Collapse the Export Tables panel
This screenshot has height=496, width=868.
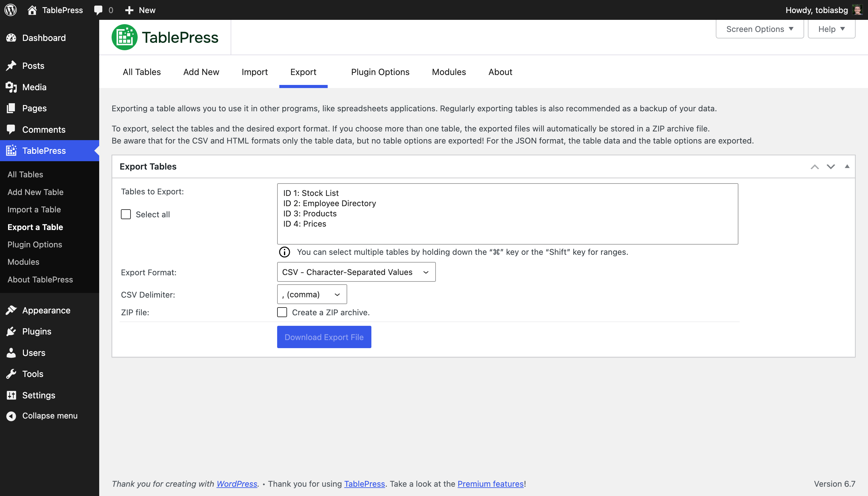[847, 166]
